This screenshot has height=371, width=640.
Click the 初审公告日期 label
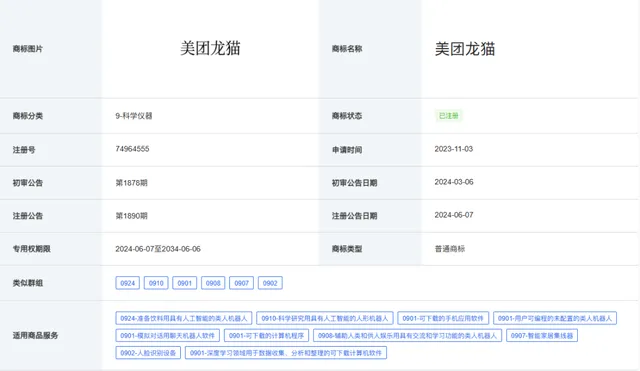tap(354, 183)
